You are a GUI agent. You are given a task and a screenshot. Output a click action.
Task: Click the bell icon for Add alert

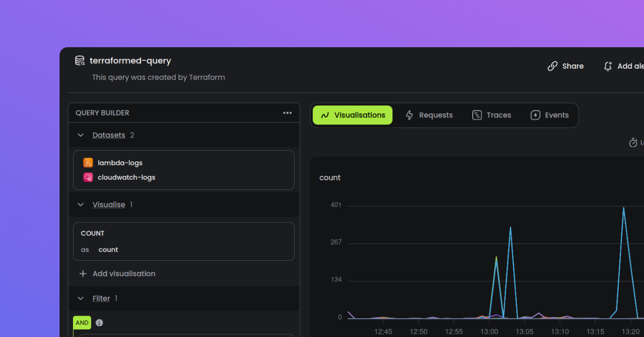point(608,66)
